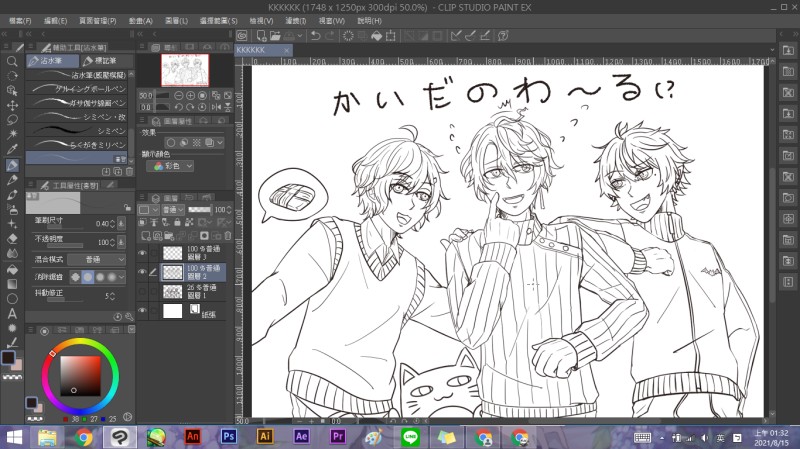This screenshot has width=800, height=449.
Task: Click the wrench settings icon in Tool property
Action: [x=129, y=317]
